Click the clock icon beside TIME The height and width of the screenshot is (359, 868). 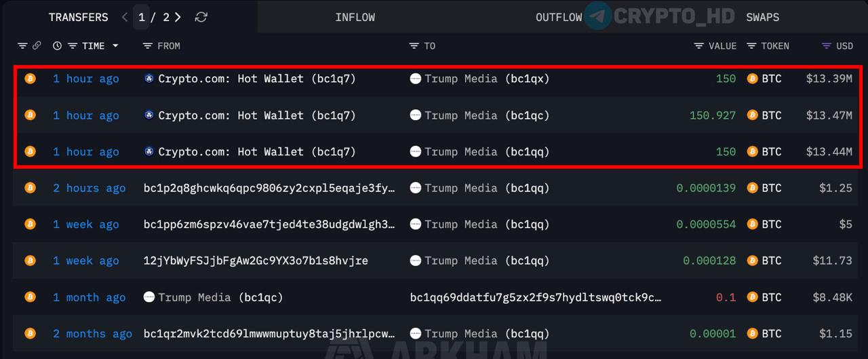coord(57,45)
